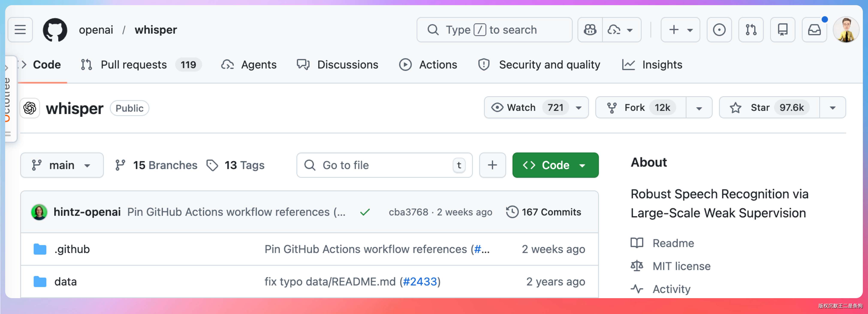Click the Go to file field
868x314 pixels.
click(381, 165)
